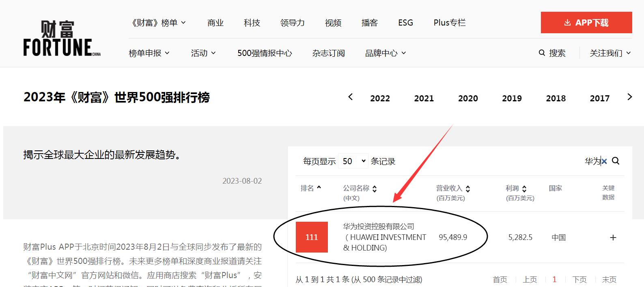
Task: Sort by 利润 column
Action: click(x=520, y=193)
